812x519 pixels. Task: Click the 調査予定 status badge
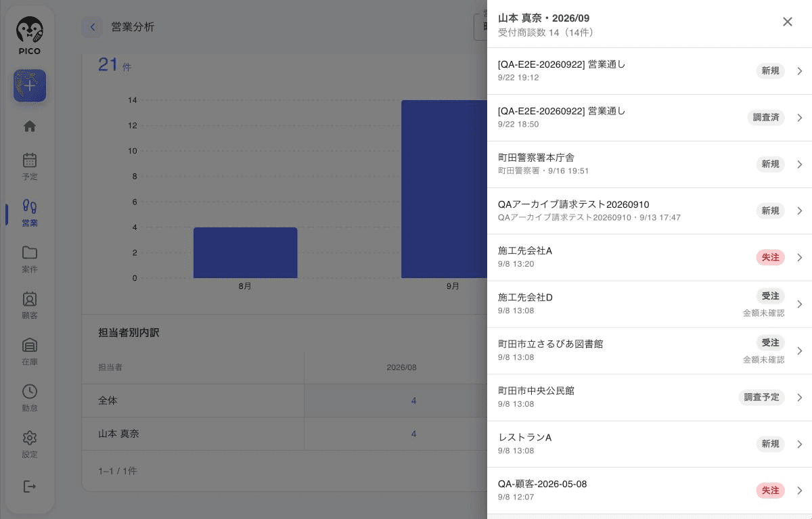[x=761, y=398]
